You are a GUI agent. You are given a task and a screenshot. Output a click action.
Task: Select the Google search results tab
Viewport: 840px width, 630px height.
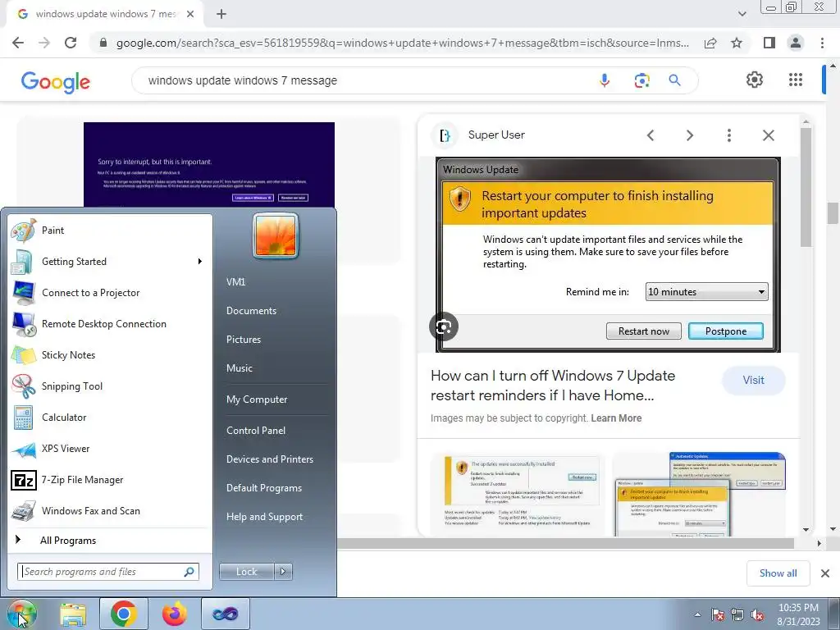(105, 15)
